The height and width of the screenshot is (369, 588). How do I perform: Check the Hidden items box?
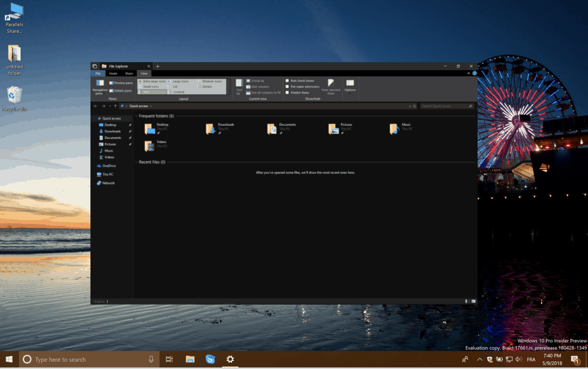(287, 92)
